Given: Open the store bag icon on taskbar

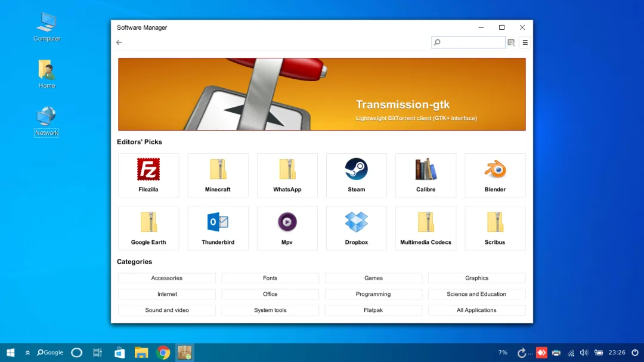Looking at the screenshot, I should point(119,352).
